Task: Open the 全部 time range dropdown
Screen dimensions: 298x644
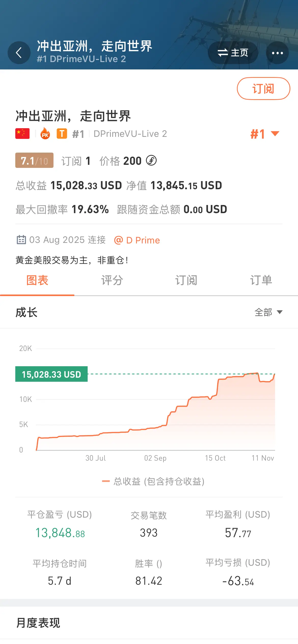Action: (268, 312)
